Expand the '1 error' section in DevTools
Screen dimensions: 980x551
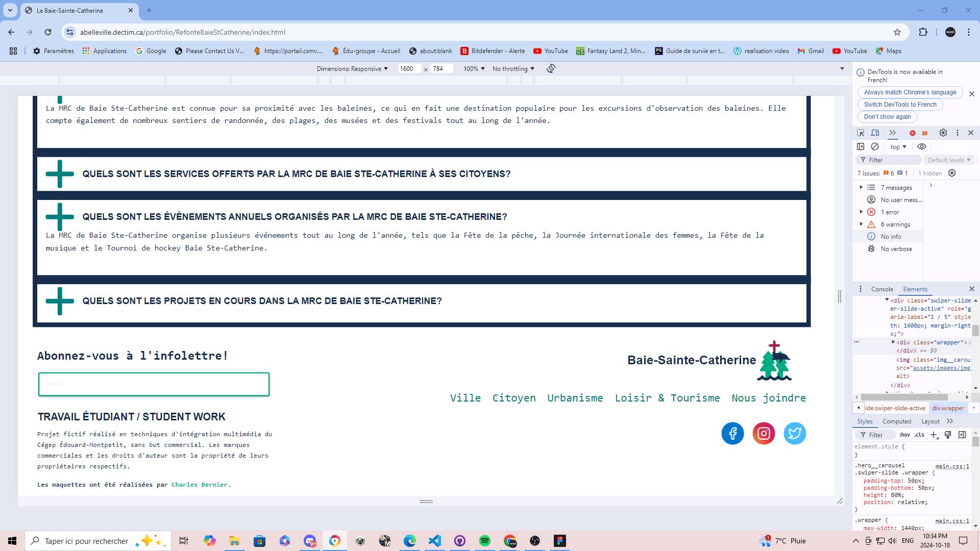point(862,212)
